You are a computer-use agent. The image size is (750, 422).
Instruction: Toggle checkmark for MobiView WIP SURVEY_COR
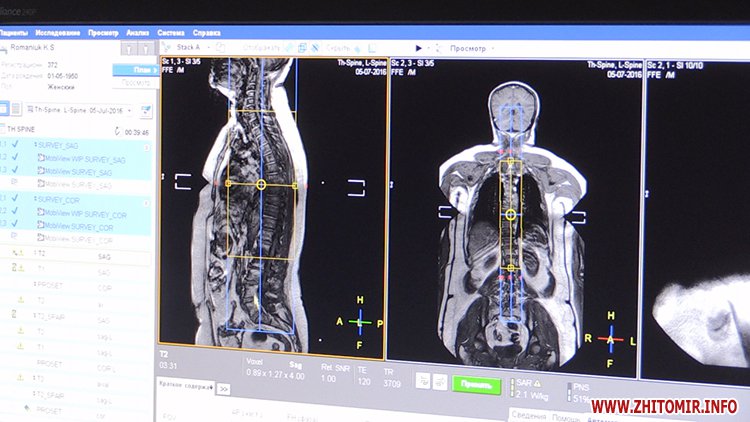pos(15,212)
